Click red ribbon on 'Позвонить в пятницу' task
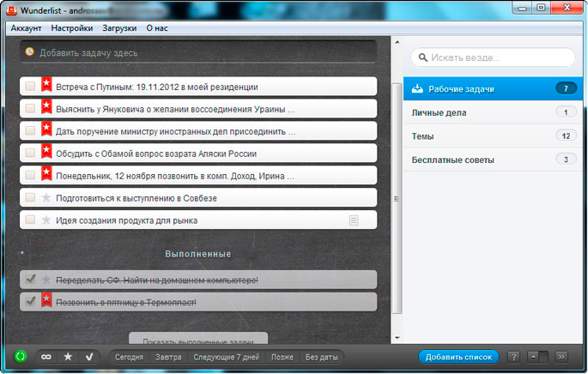The height and width of the screenshot is (374, 588). pos(46,299)
